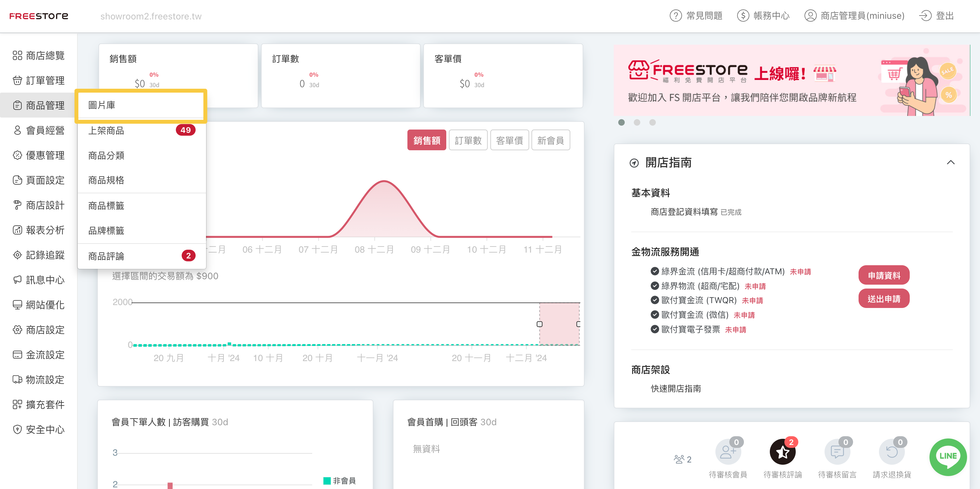Open 頁面設定 page icon
This screenshot has height=489, width=980.
(17, 180)
